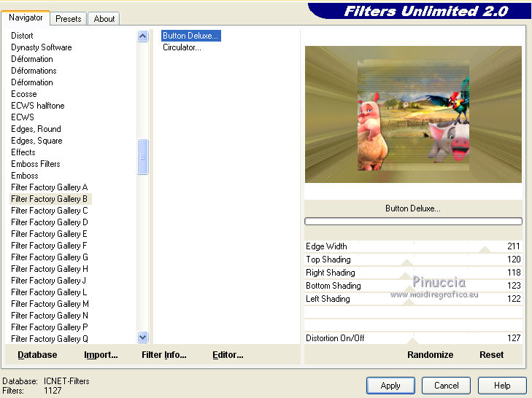532x398 pixels.
Task: Click the progress bar below Button Deluxe
Action: click(413, 222)
